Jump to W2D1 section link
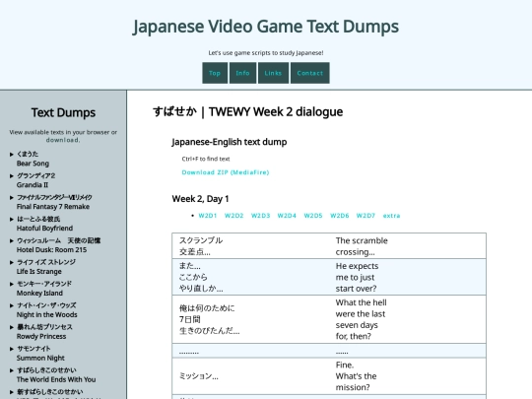Image resolution: width=532 pixels, height=399 pixels. [208, 216]
